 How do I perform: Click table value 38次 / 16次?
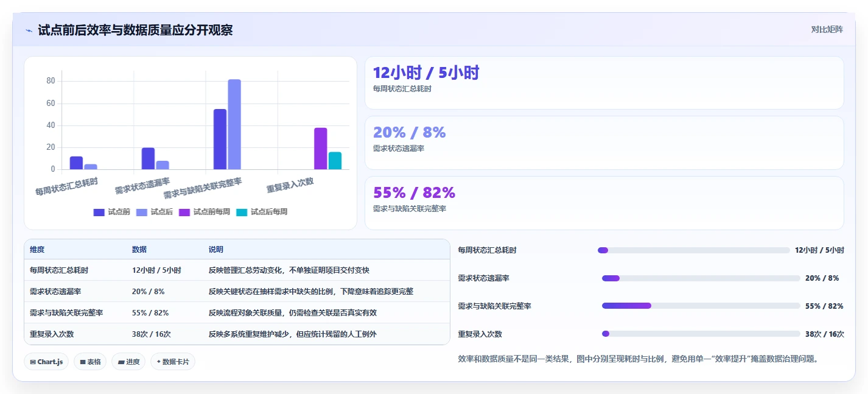[152, 334]
